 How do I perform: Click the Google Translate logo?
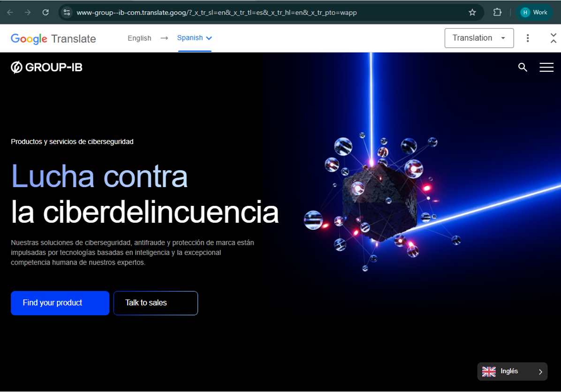53,38
